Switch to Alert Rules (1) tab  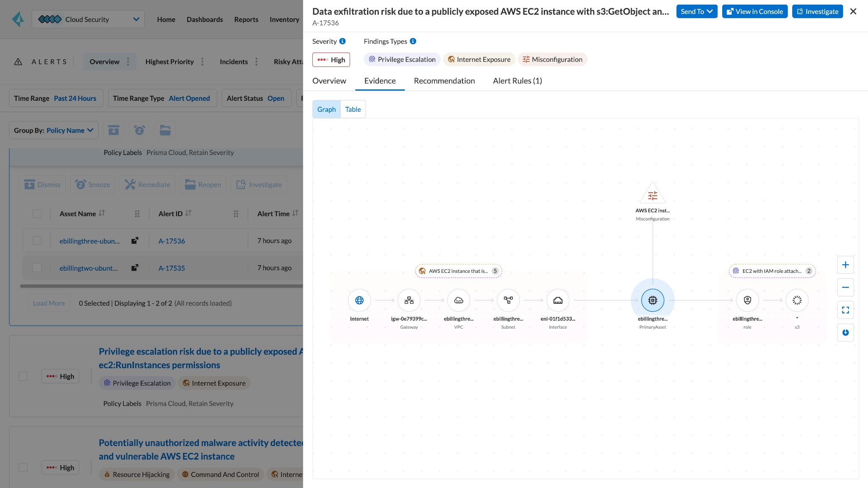point(517,80)
